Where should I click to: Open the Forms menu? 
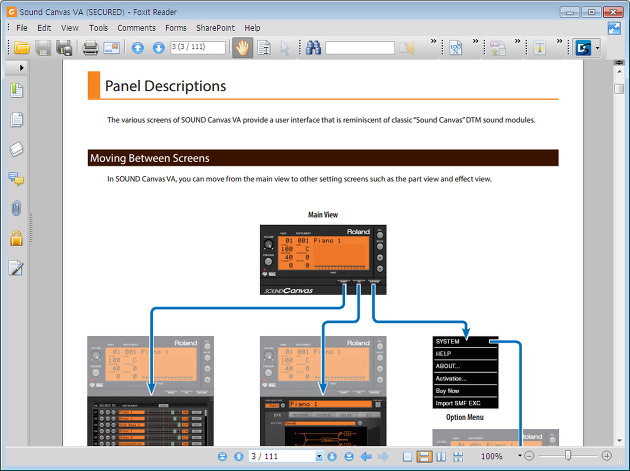(176, 28)
